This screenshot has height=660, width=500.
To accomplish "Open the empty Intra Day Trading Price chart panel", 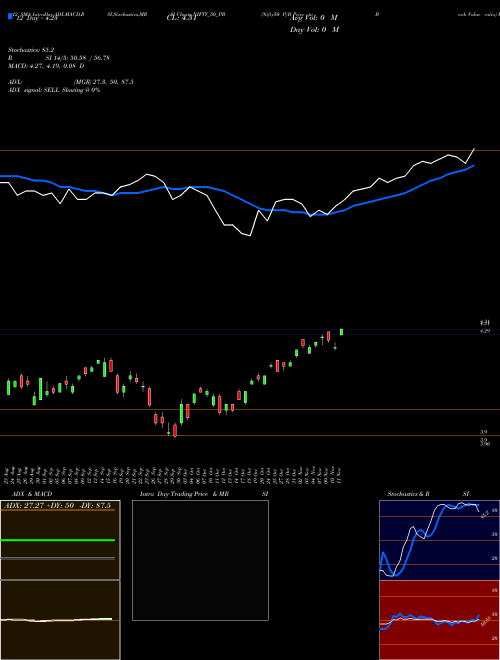I will (x=200, y=560).
